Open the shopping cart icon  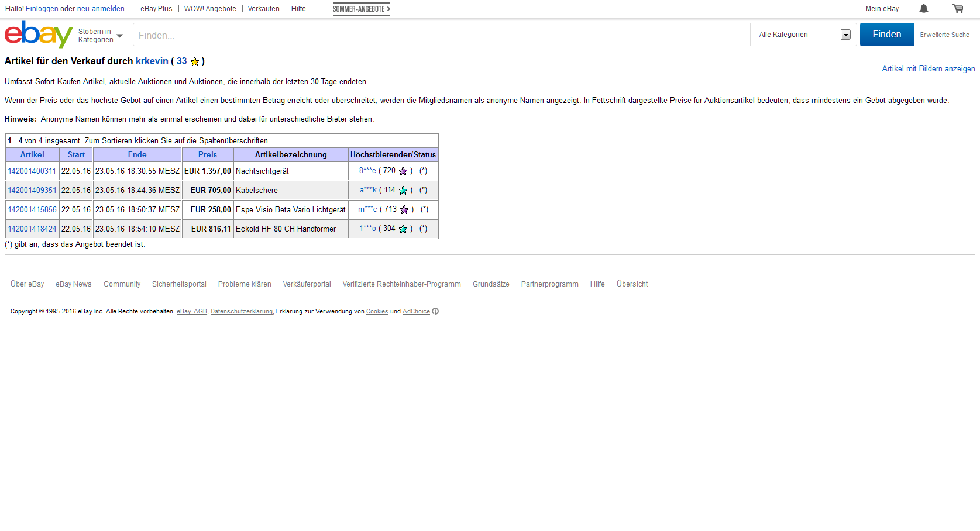[957, 9]
